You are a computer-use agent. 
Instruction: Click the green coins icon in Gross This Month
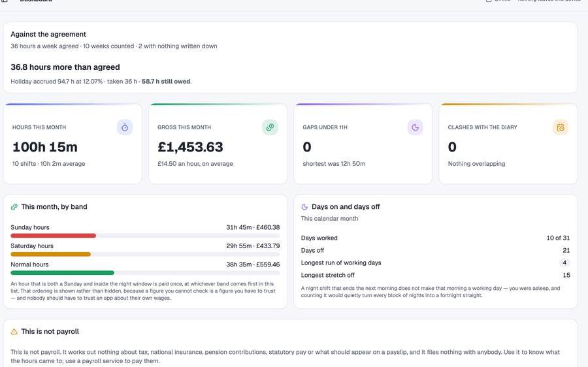click(x=270, y=127)
